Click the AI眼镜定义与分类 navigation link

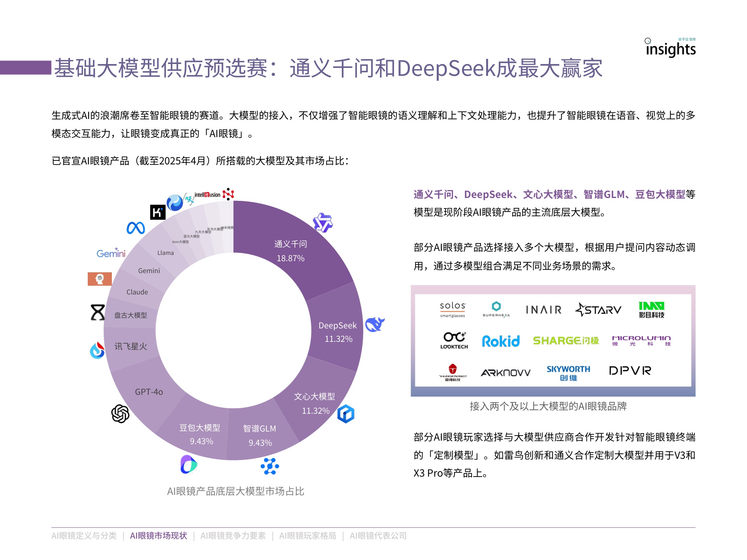pyautogui.click(x=83, y=536)
